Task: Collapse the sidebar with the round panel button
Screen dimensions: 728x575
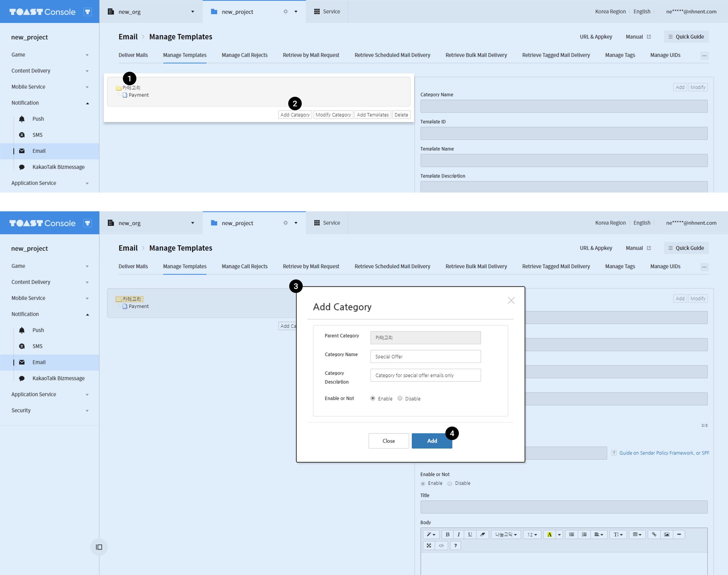Action: [x=99, y=547]
